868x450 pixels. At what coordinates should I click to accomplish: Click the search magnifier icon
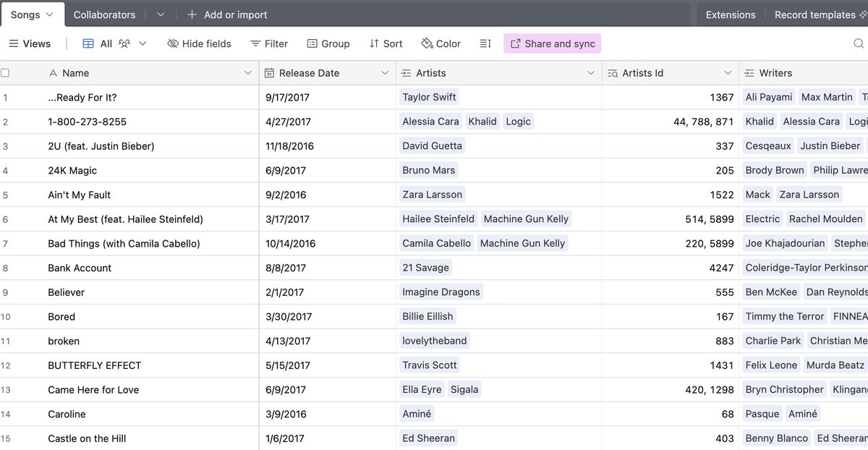click(x=859, y=43)
